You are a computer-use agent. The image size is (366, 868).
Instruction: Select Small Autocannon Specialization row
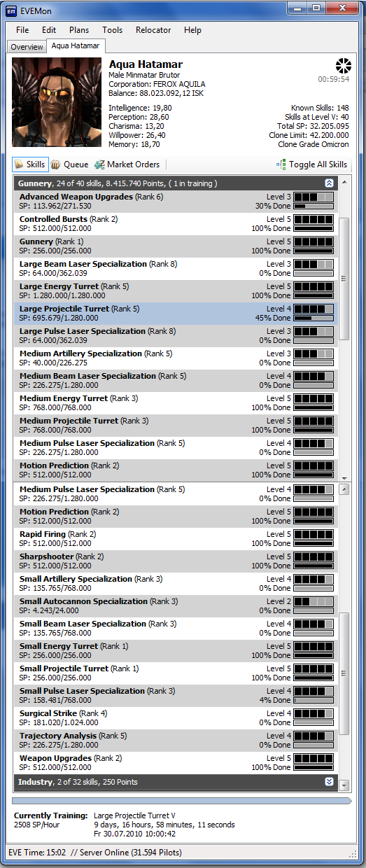[x=176, y=606]
